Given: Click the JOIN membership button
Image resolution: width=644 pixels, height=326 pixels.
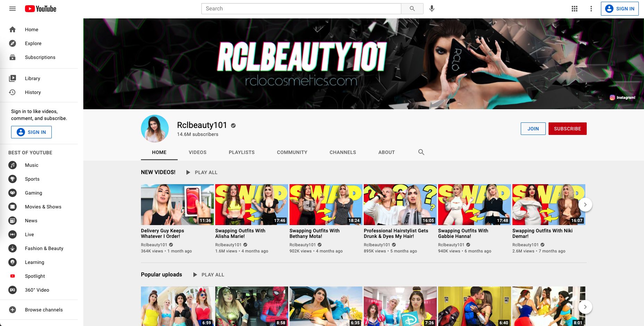Looking at the screenshot, I should [533, 129].
